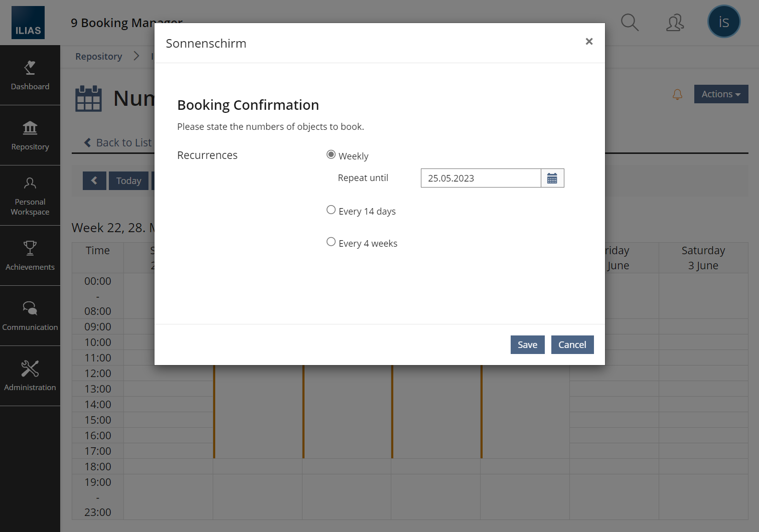Select Every 14 days recurrence
759x532 pixels.
click(331, 210)
